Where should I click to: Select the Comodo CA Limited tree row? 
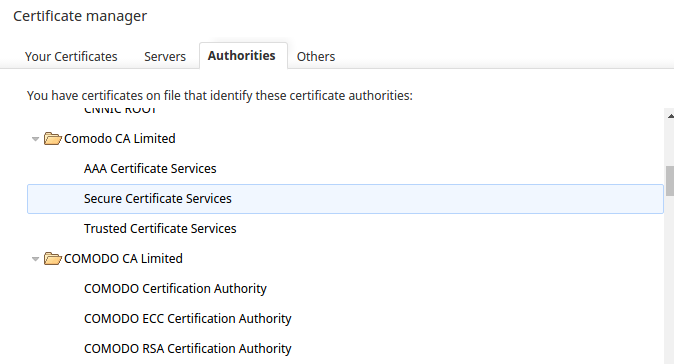pyautogui.click(x=345, y=138)
